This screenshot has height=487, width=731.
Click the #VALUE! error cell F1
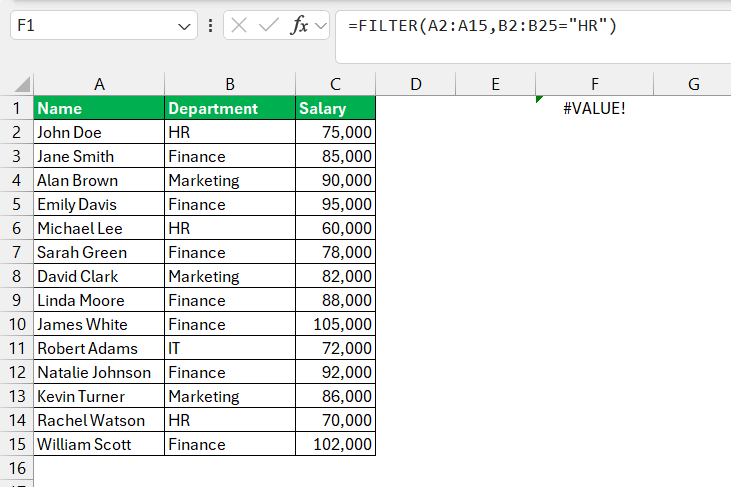point(594,108)
